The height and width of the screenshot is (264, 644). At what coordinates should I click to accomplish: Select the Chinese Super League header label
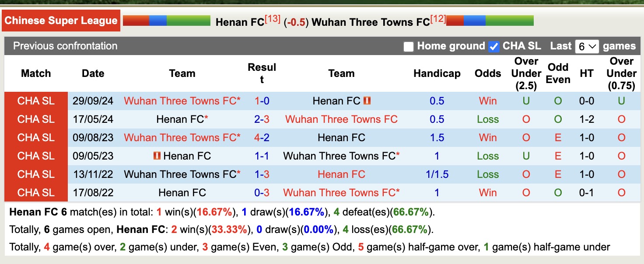(x=61, y=20)
